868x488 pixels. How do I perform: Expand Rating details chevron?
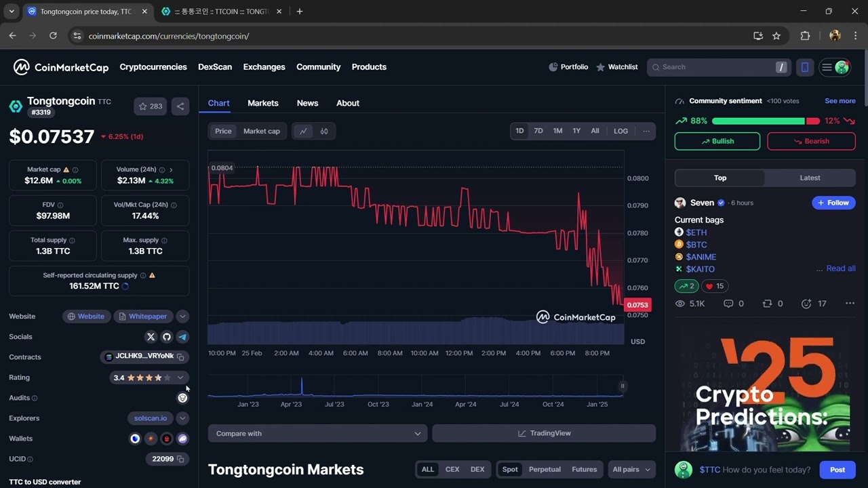(x=180, y=378)
